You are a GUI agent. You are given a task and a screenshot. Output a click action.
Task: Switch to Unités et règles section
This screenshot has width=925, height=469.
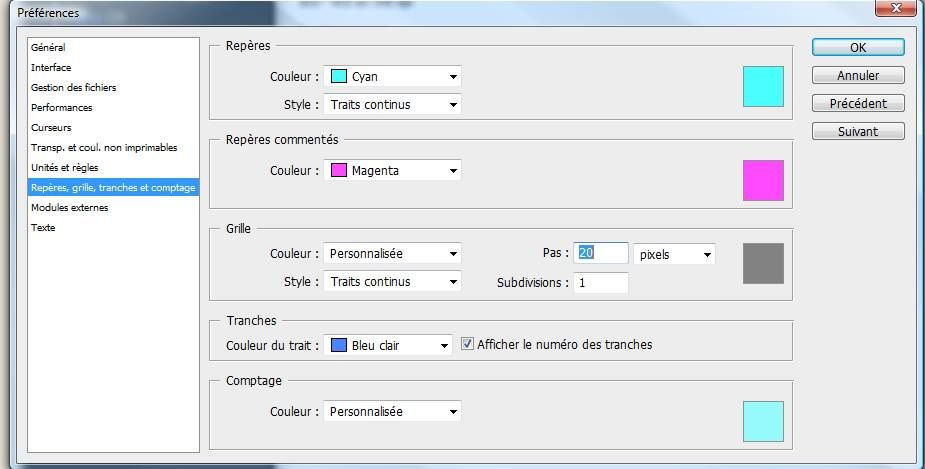coord(65,168)
